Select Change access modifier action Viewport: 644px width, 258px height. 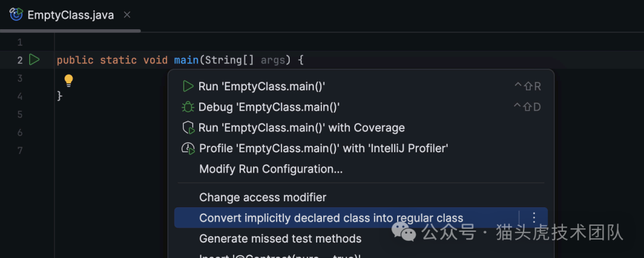tap(262, 197)
